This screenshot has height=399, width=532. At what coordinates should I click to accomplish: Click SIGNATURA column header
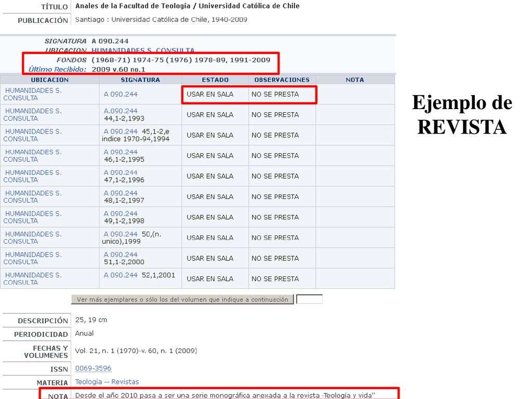(140, 79)
